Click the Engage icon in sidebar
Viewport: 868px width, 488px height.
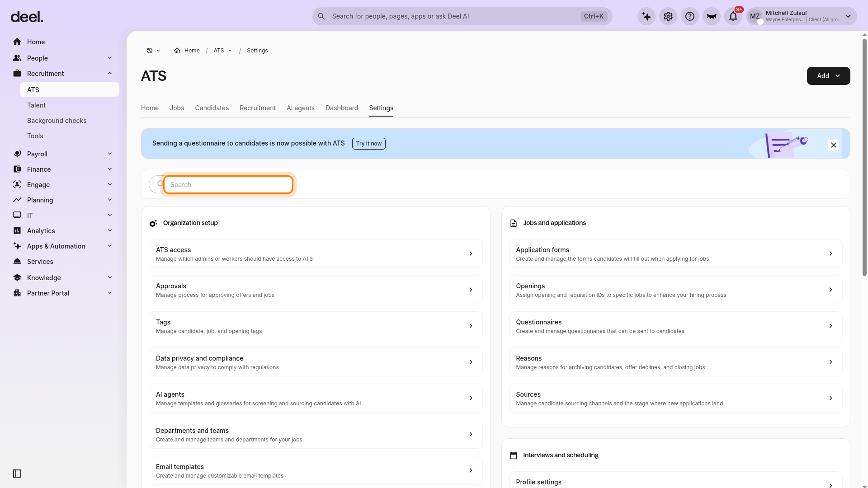[17, 185]
